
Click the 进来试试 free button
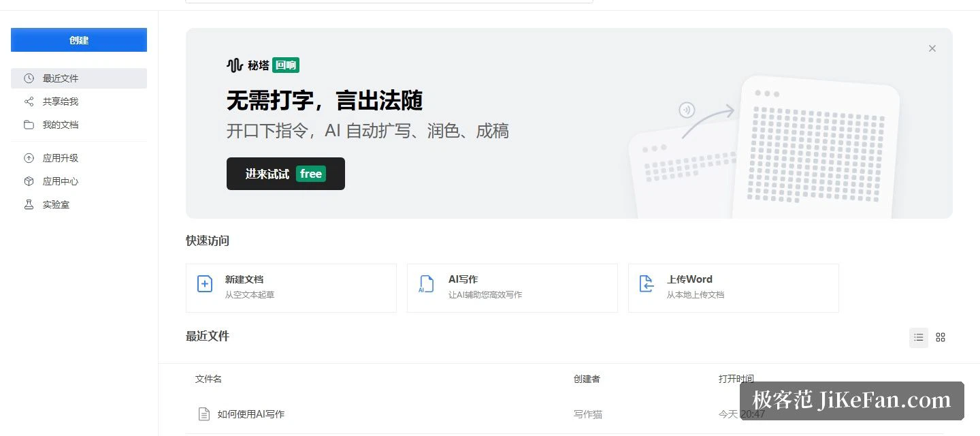point(286,174)
